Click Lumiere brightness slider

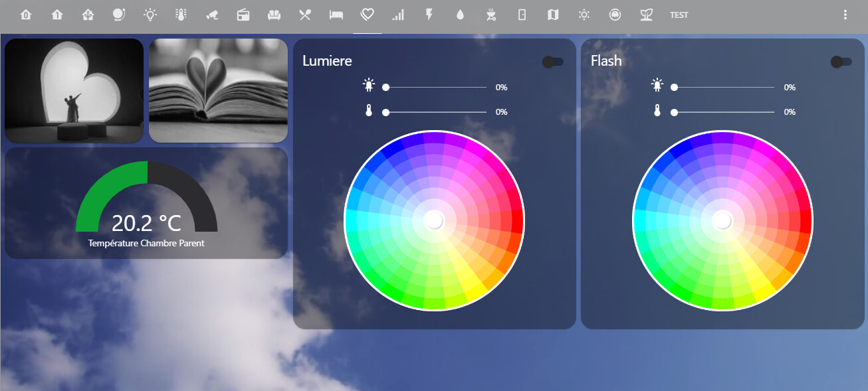[436, 87]
